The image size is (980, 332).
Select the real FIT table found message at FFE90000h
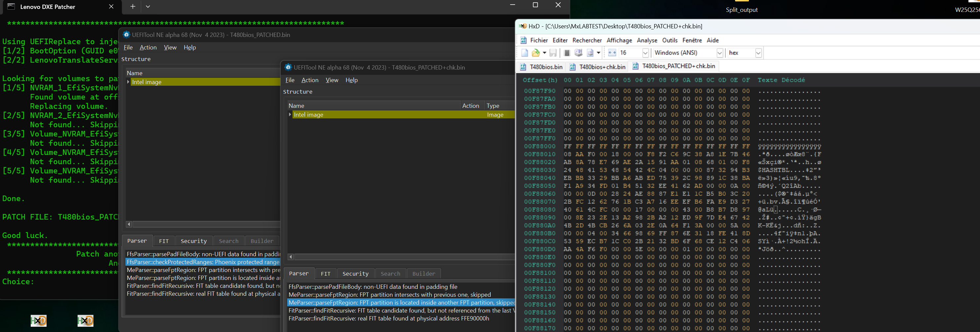(388, 318)
